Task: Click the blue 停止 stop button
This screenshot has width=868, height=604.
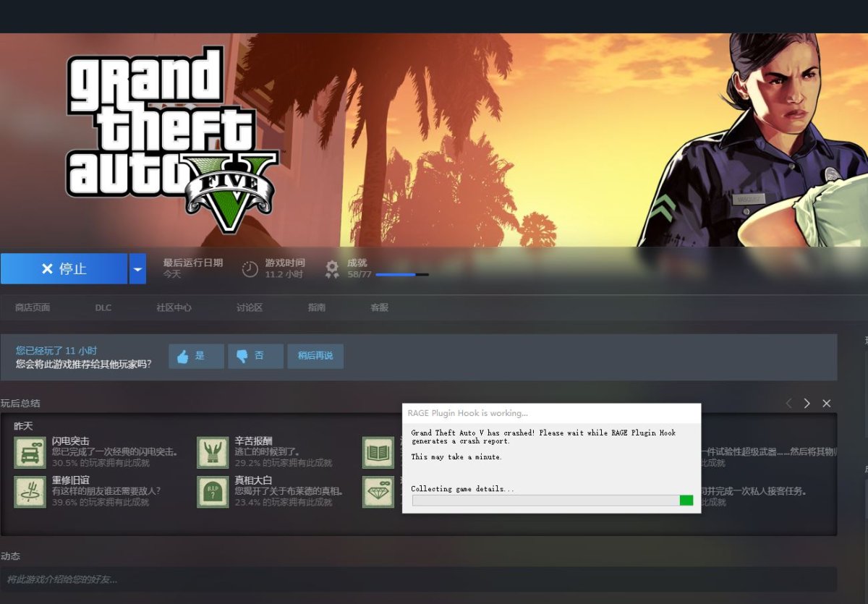Action: point(64,268)
